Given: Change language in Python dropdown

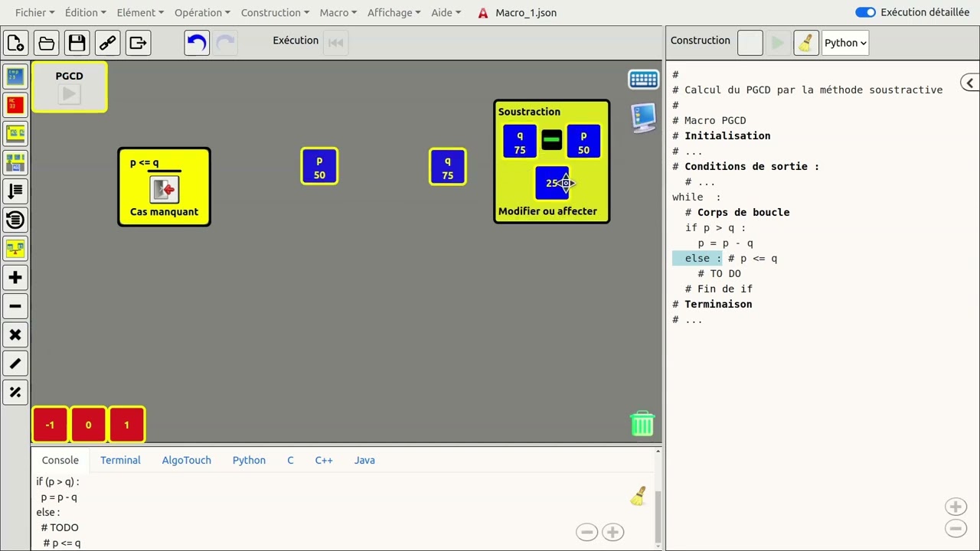Looking at the screenshot, I should [x=845, y=43].
